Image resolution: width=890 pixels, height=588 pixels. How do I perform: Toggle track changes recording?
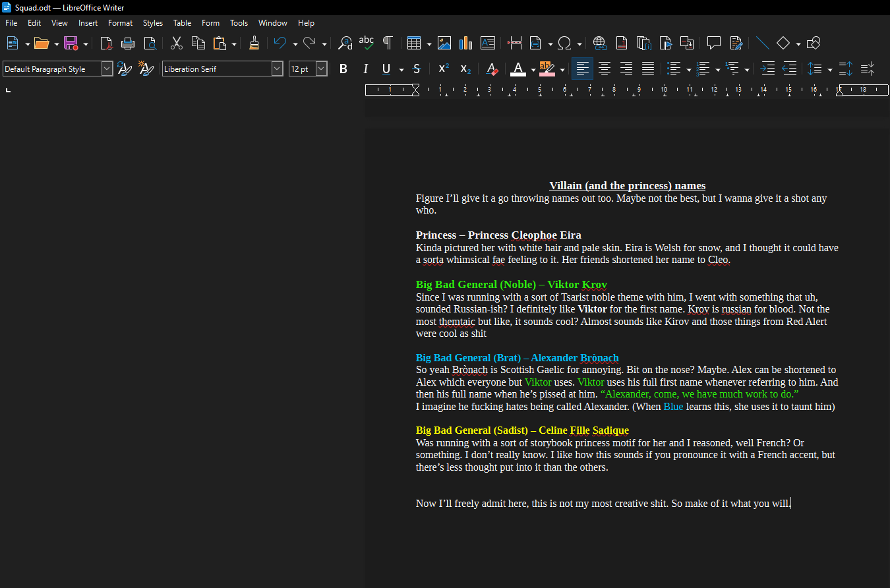(x=736, y=44)
